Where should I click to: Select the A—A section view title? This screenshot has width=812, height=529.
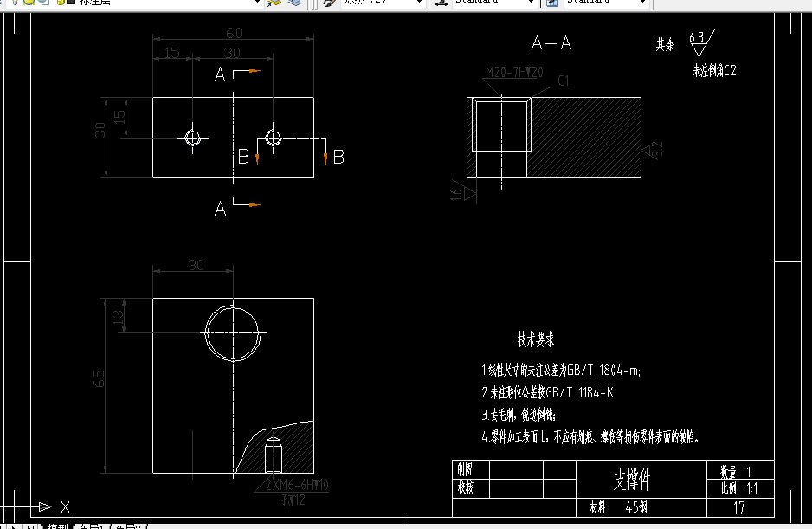(551, 43)
